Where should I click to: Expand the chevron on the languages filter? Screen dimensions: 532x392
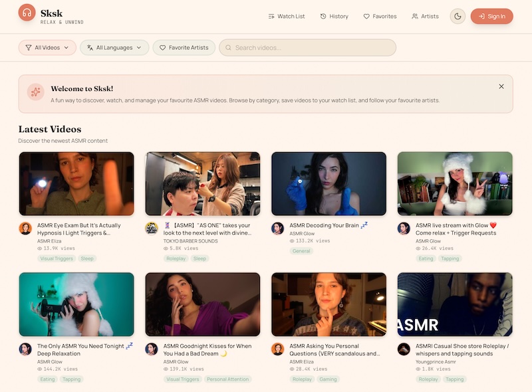tap(140, 48)
